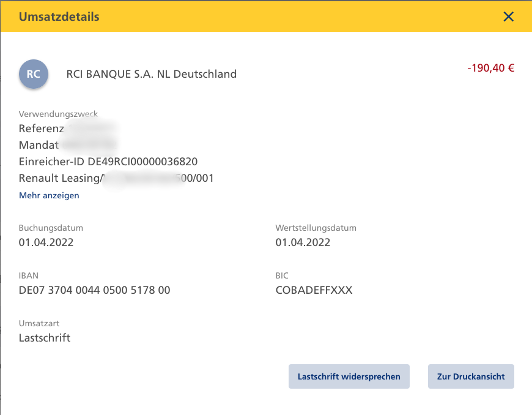This screenshot has width=532, height=415.
Task: Click the Renault Leasing reference line
Action: (x=116, y=178)
